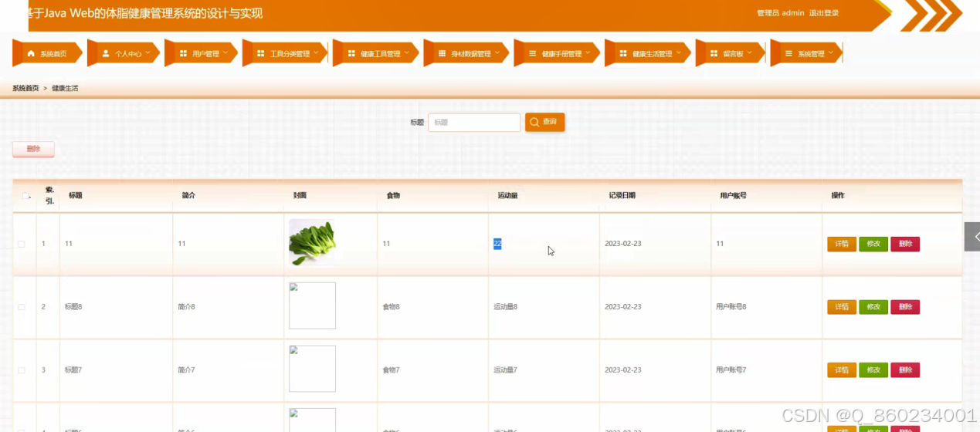Click the 管理员 admin account label
The width and height of the screenshot is (980, 432).
click(x=781, y=13)
